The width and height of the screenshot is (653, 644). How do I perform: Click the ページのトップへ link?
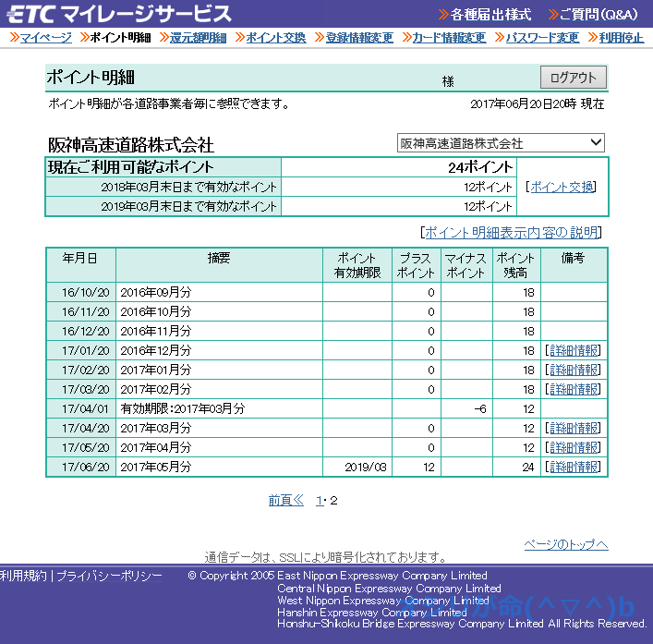coord(566,544)
